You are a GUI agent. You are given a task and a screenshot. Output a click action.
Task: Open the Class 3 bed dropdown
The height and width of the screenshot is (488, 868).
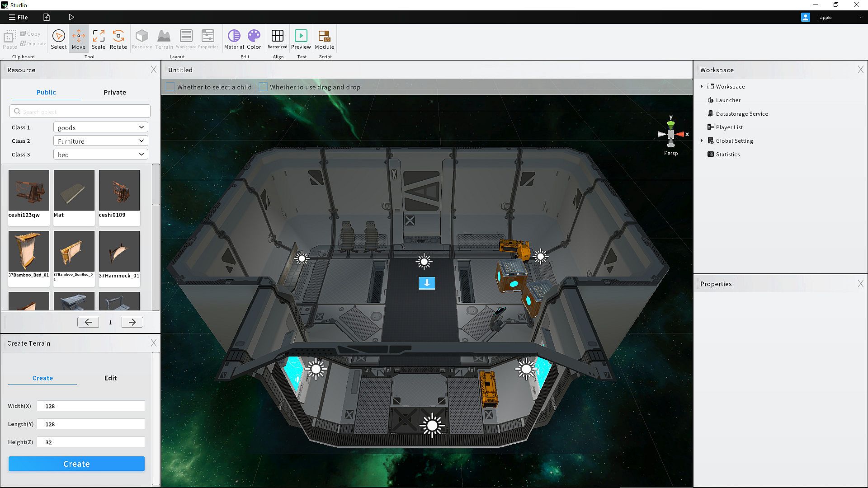tap(100, 155)
